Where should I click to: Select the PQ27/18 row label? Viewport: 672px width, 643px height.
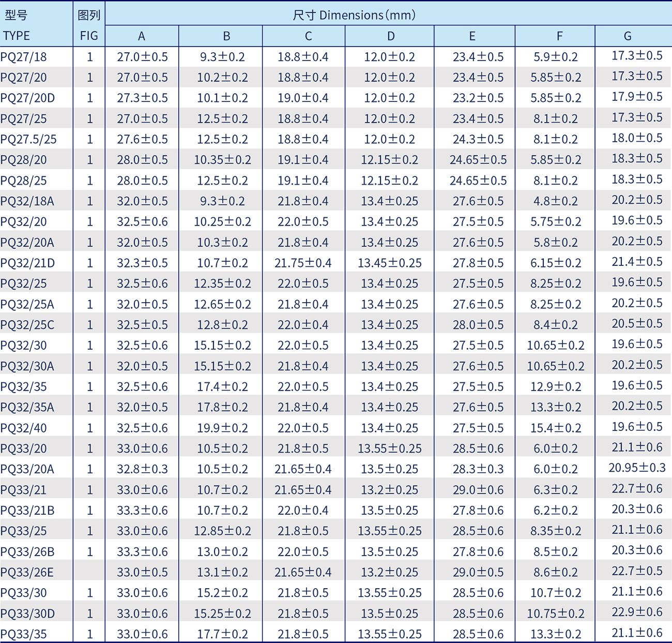(x=24, y=57)
